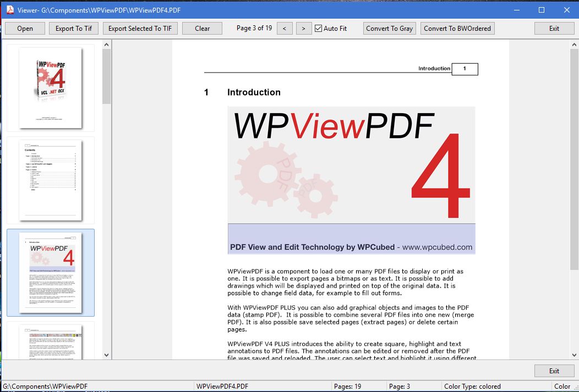Click the document view scrollbar thumb
The image size is (579, 392).
click(x=574, y=159)
